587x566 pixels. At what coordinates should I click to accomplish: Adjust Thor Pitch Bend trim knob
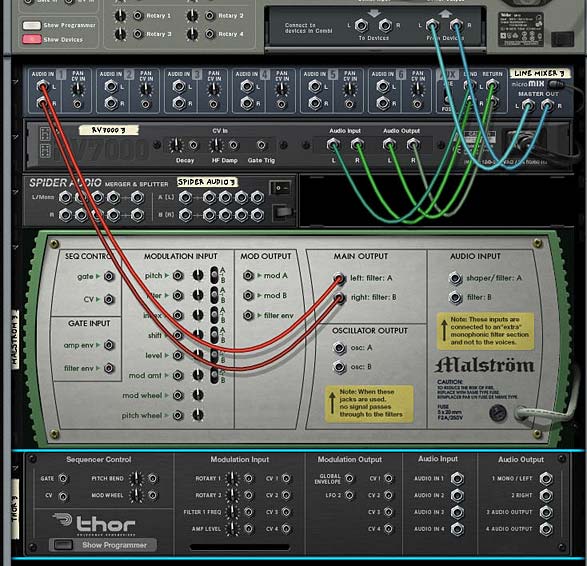pos(136,478)
